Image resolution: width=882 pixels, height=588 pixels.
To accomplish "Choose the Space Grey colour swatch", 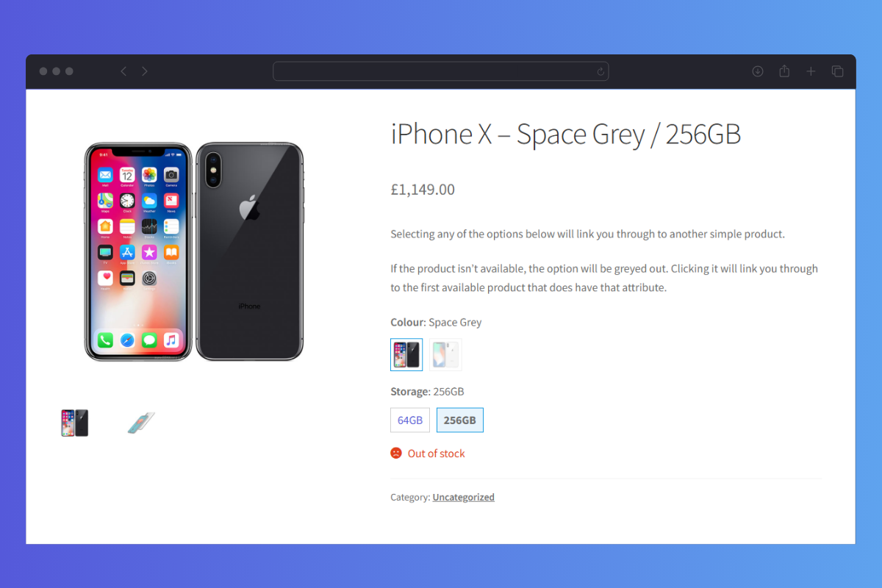I will pos(406,355).
